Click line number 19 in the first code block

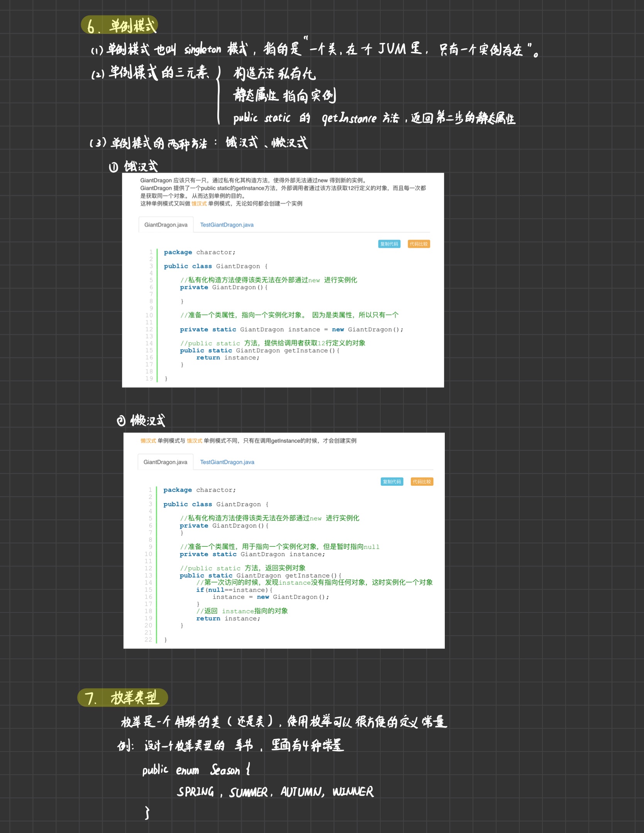click(x=149, y=378)
